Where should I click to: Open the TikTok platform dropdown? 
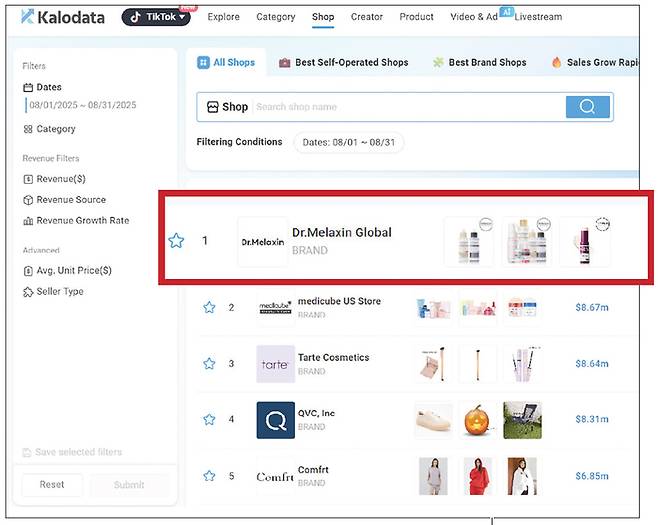click(x=156, y=17)
